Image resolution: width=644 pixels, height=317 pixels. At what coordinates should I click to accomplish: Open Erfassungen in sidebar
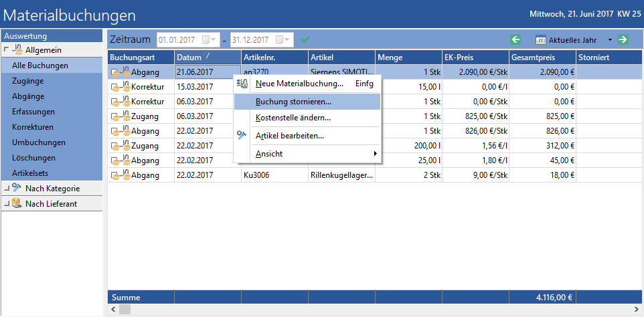coord(52,112)
